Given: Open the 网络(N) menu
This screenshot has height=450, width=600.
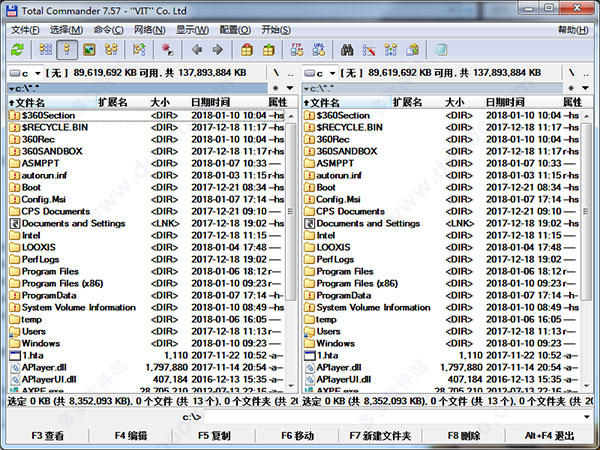Looking at the screenshot, I should click(x=150, y=30).
